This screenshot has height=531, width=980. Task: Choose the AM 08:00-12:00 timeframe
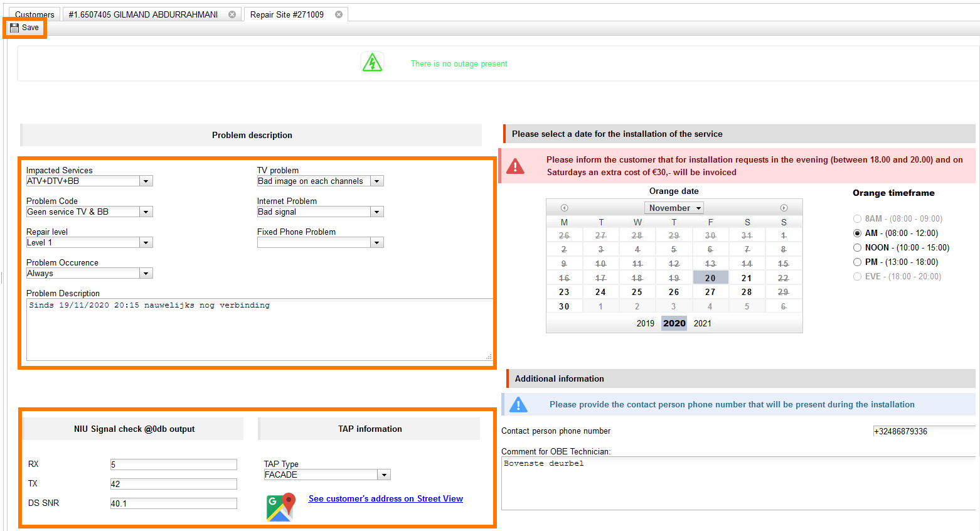[x=857, y=233]
